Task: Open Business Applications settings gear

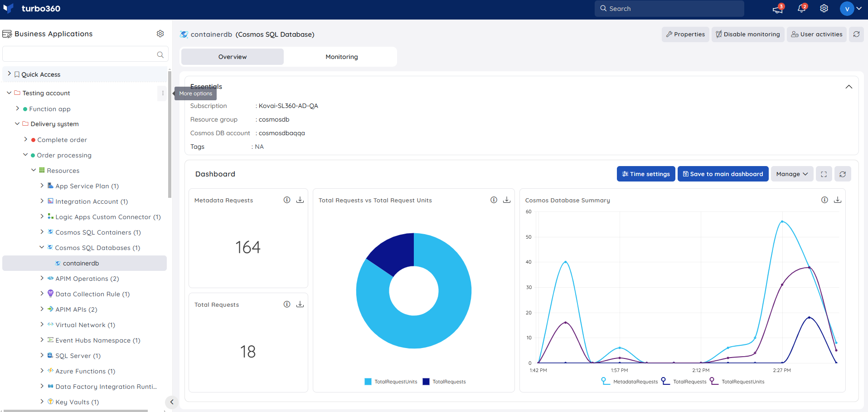Action: (160, 34)
